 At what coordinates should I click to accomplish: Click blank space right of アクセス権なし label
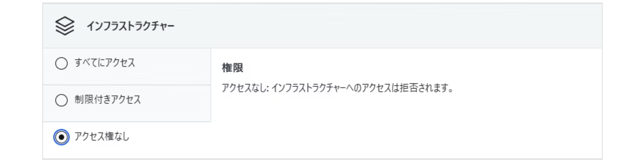[x=170, y=137]
